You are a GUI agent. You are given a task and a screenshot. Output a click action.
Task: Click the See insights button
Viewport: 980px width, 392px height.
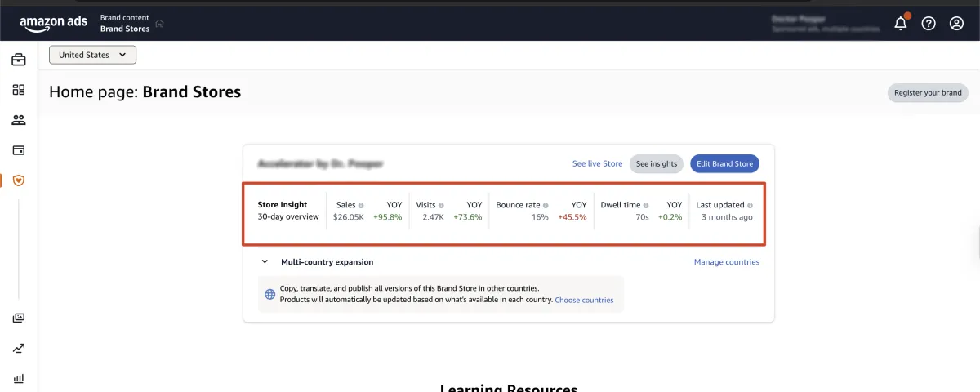point(657,163)
